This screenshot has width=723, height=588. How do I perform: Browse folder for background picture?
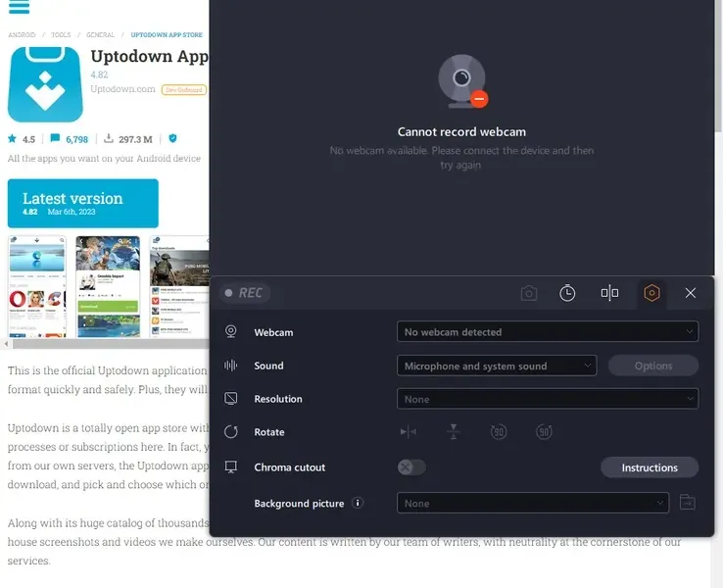[688, 502]
